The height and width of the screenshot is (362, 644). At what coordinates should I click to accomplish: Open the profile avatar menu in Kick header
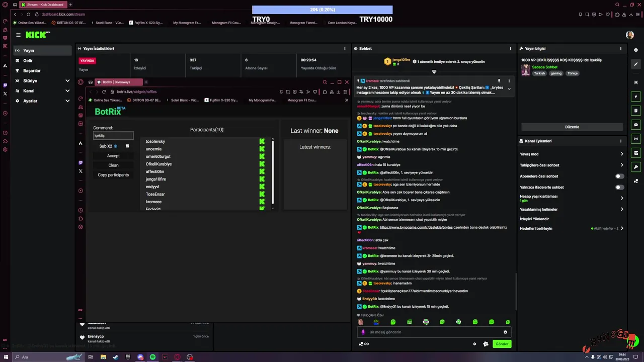pos(630,35)
